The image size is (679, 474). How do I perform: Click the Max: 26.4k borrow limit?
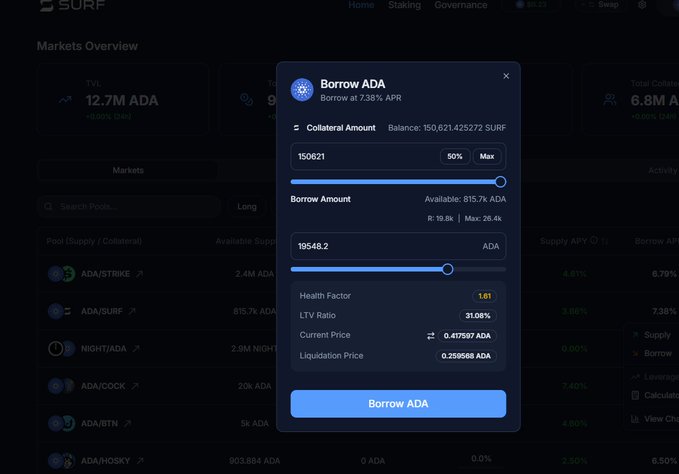(x=483, y=219)
